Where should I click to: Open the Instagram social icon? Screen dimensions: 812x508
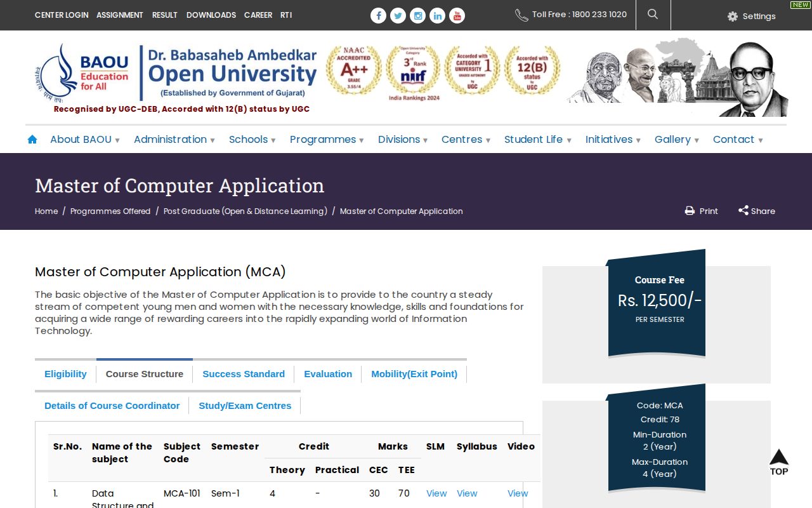coord(417,16)
